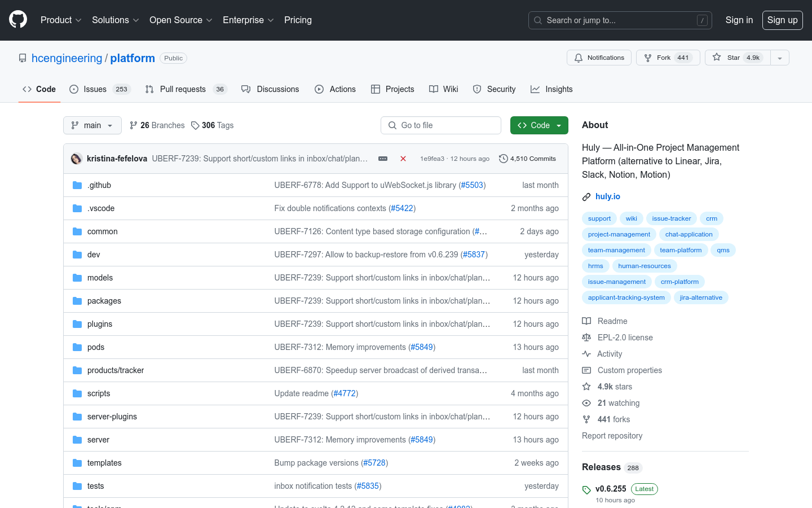The height and width of the screenshot is (508, 812).
Task: Click the red X failed check on the commit
Action: click(x=403, y=159)
